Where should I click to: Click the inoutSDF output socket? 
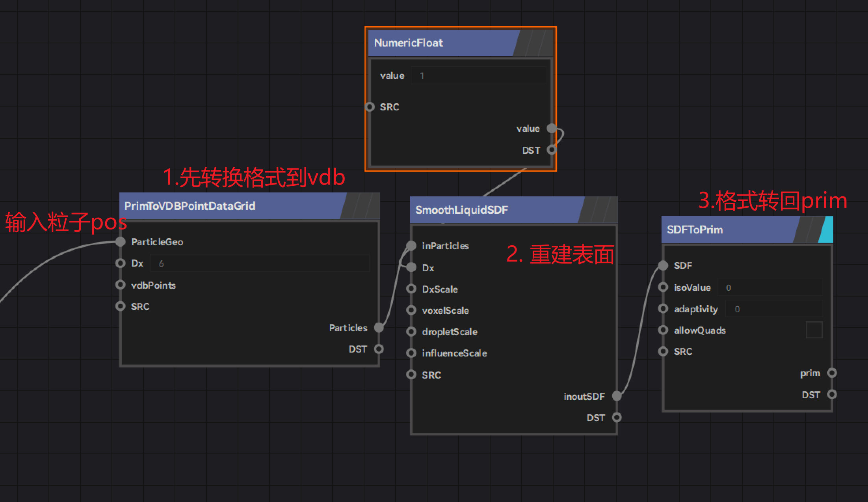coord(617,396)
